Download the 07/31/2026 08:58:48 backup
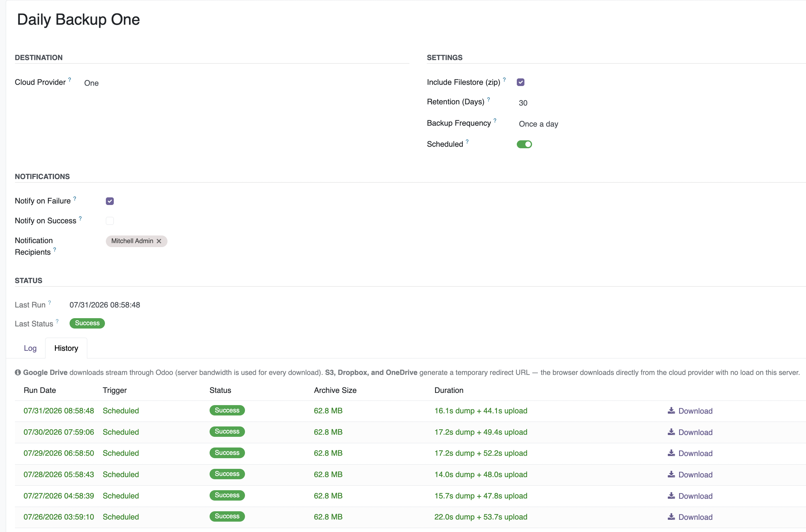 [690, 411]
